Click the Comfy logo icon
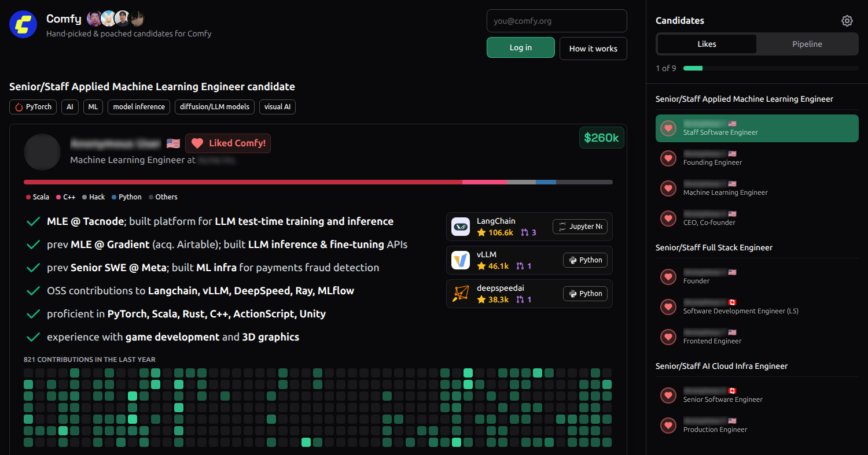The height and width of the screenshot is (455, 868). tap(23, 24)
